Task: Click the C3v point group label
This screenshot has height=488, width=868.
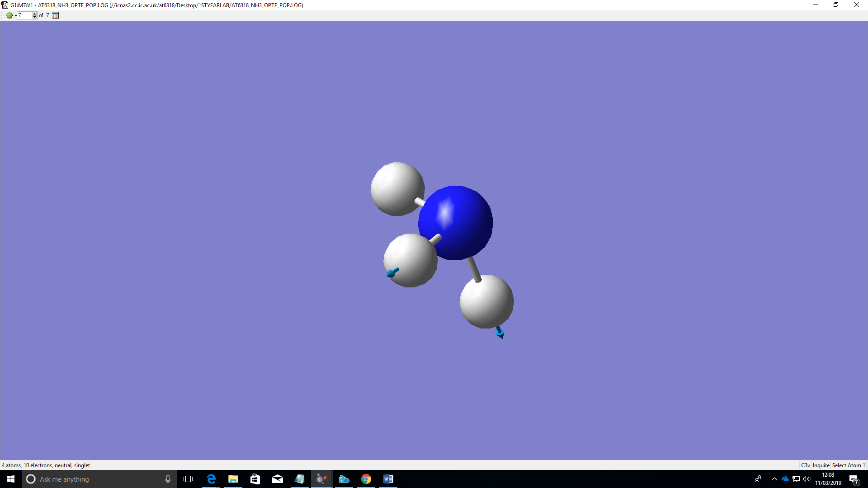Action: pyautogui.click(x=805, y=465)
